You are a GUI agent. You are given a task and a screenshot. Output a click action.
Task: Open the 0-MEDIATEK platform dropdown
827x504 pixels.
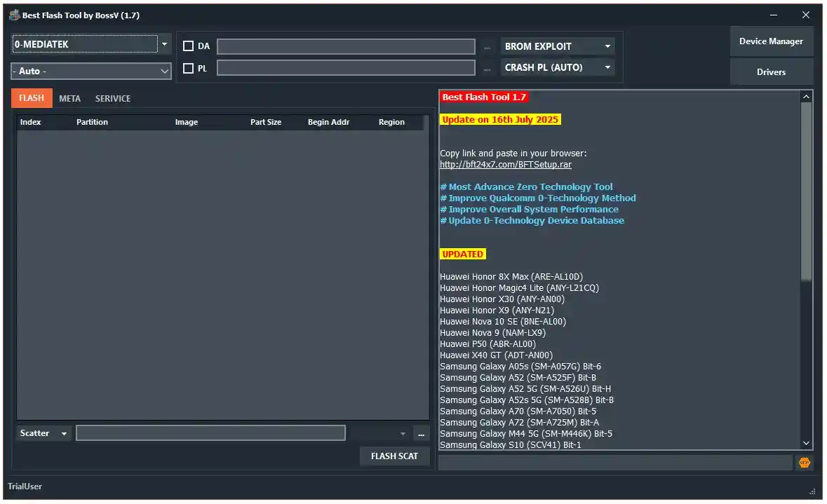(165, 44)
